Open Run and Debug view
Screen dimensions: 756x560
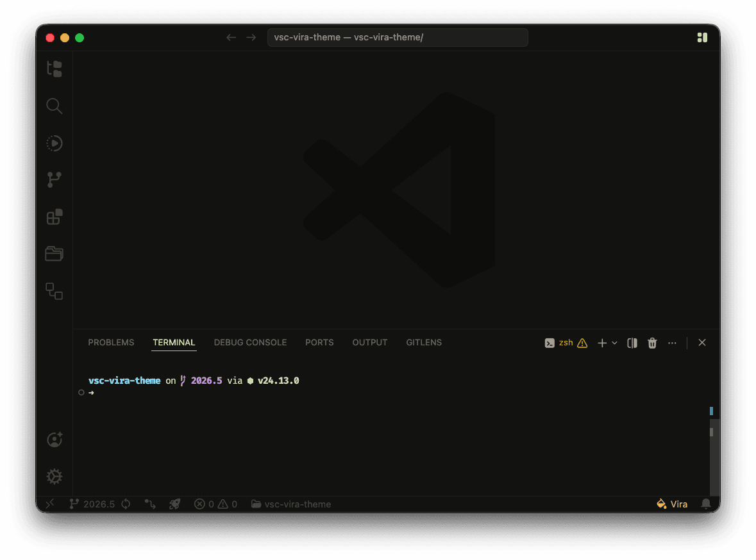click(x=54, y=143)
